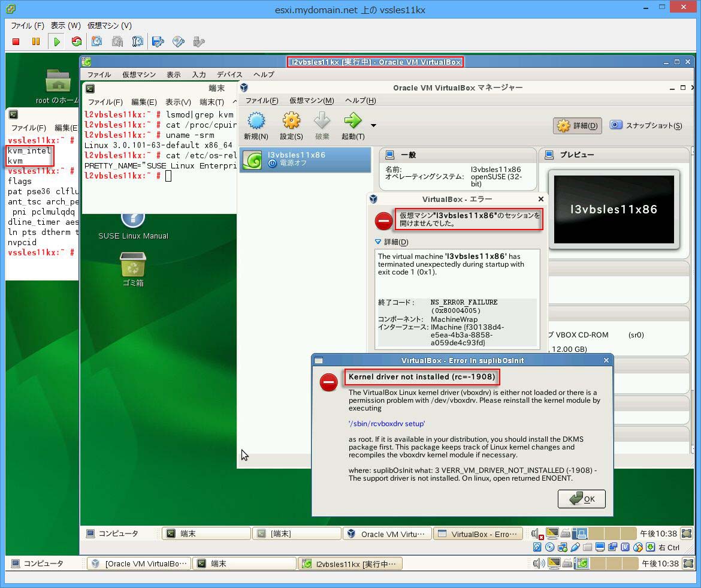Image resolution: width=701 pixels, height=588 pixels.
Task: Click the USB device connection icon
Action: [x=198, y=41]
